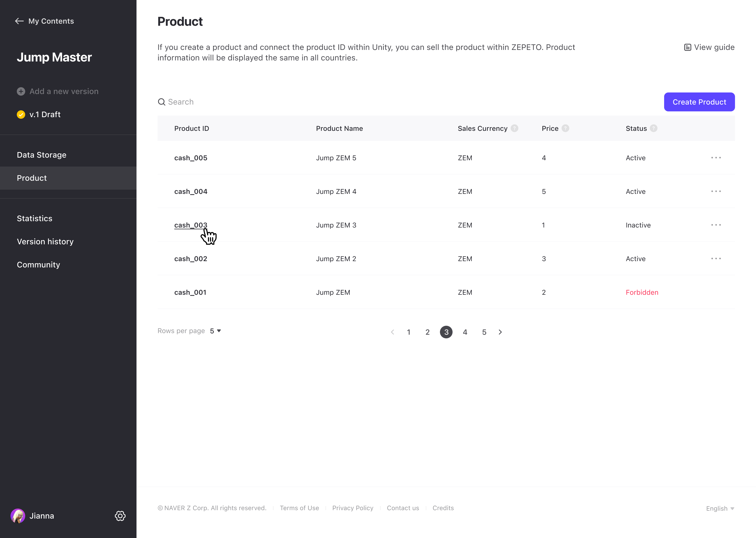Open the three-dot menu for cash_003

pos(716,225)
